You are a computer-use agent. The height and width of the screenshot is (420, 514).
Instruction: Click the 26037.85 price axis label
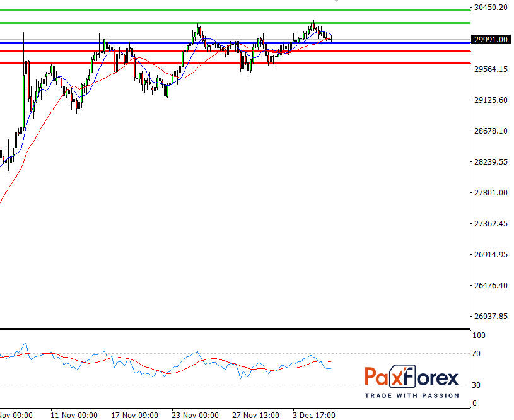pyautogui.click(x=491, y=317)
